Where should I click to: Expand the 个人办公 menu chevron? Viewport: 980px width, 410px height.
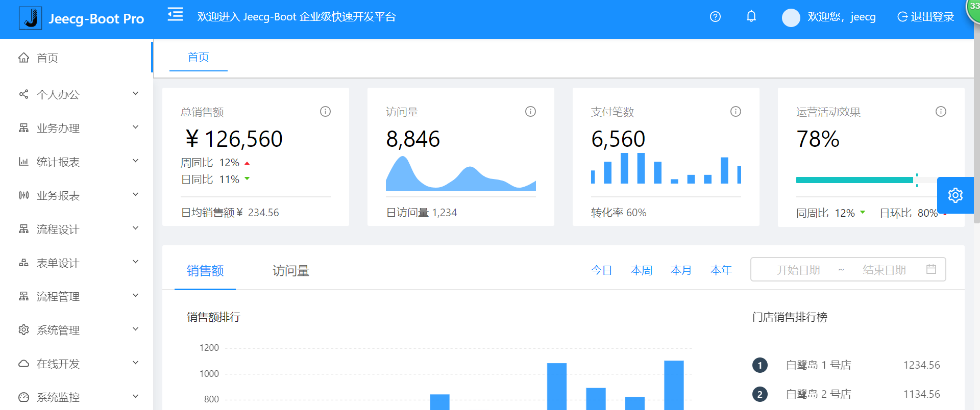tap(135, 93)
